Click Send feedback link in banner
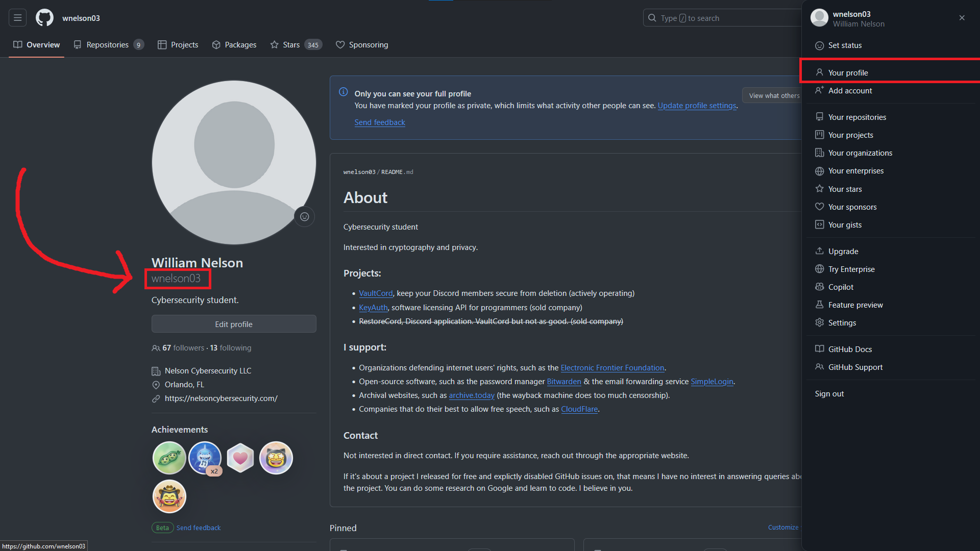 (380, 122)
